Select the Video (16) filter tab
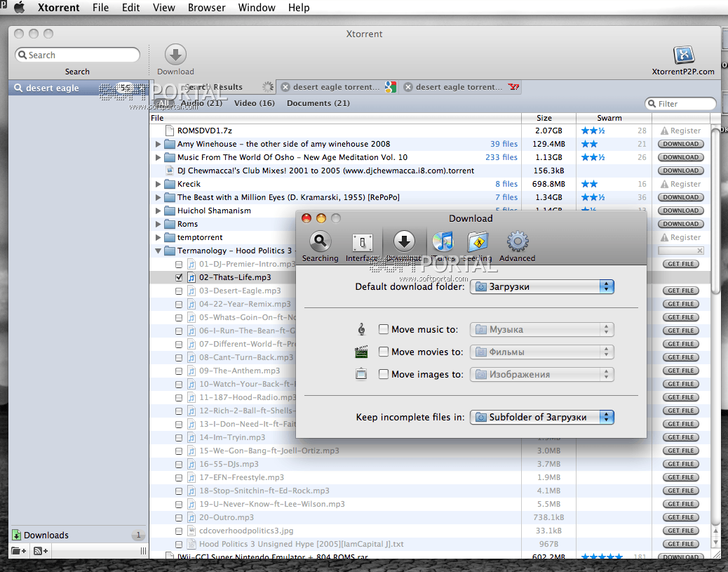 (x=255, y=103)
